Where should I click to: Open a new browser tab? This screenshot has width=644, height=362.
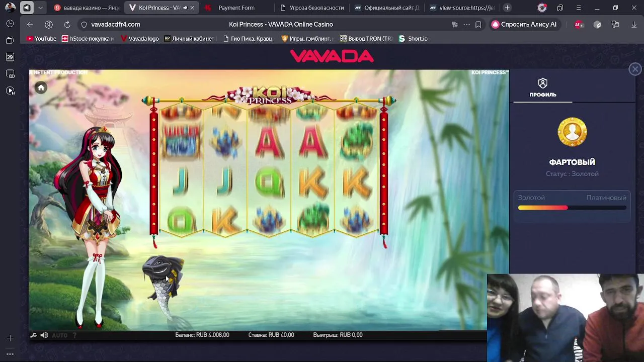(507, 8)
